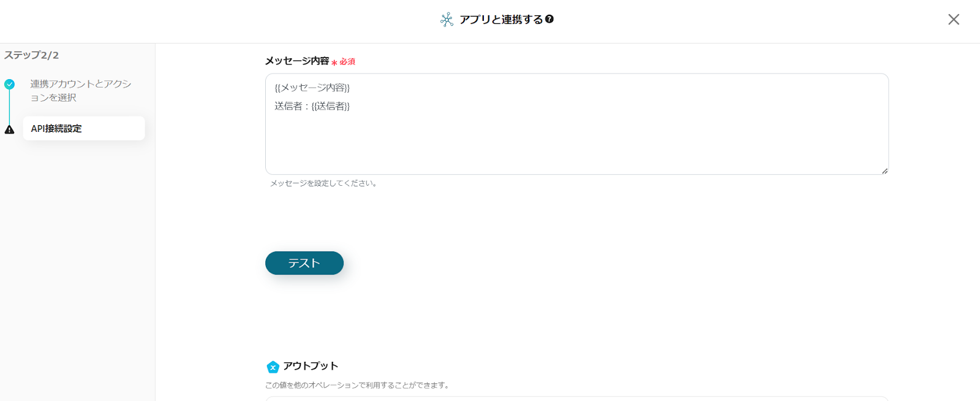Image resolution: width=980 pixels, height=401 pixels.
Task: Click the warning triangle step icon
Action: tap(9, 129)
